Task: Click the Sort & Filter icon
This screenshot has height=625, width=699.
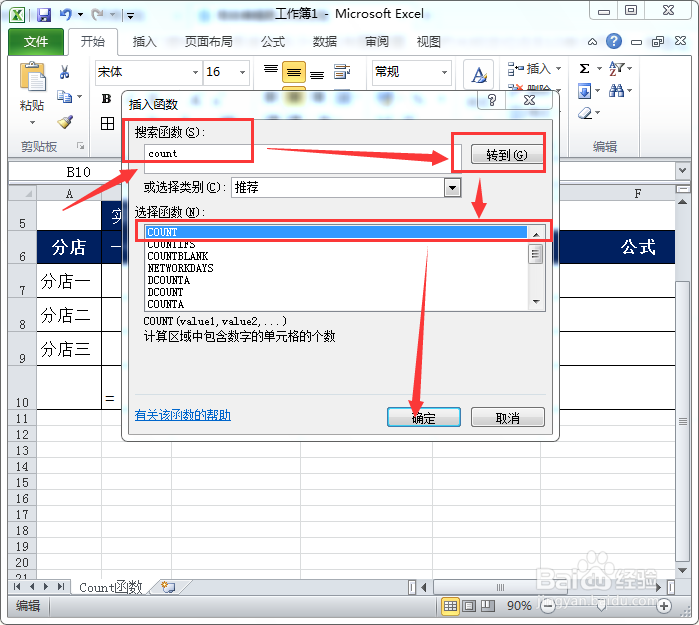Action: click(616, 68)
